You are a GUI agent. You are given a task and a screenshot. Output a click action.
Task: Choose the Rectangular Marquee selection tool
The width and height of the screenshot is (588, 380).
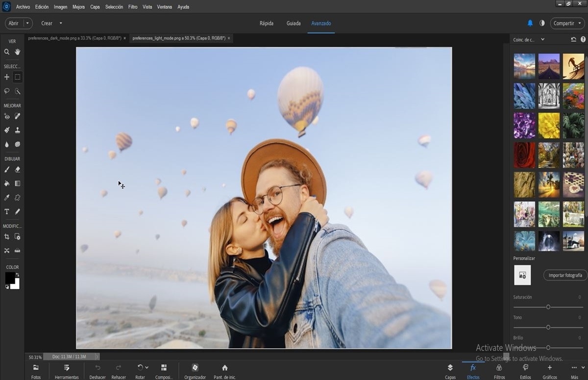coord(18,77)
